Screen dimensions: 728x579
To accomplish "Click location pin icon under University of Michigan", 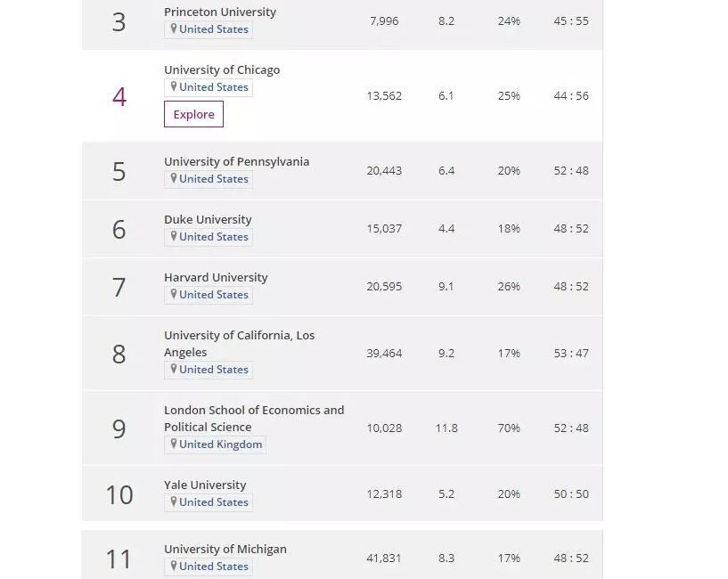I will click(174, 567).
